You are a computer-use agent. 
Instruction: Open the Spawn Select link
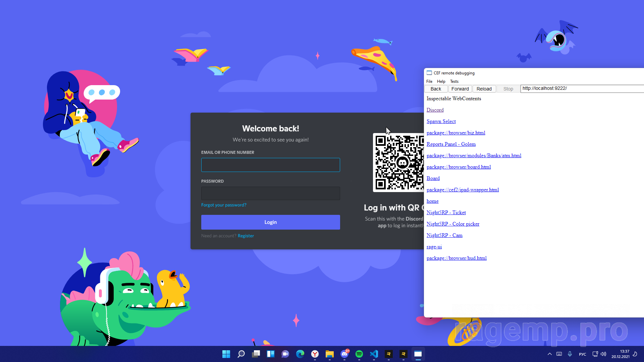click(x=441, y=121)
